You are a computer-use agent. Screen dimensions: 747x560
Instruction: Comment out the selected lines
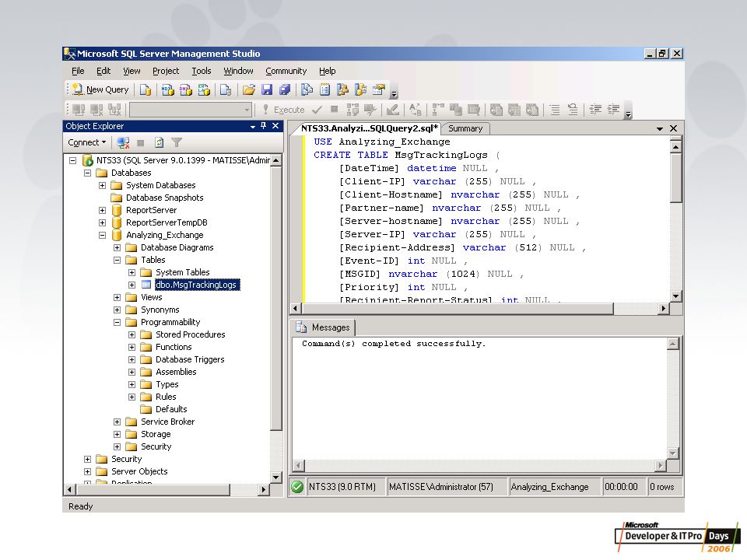[x=555, y=110]
